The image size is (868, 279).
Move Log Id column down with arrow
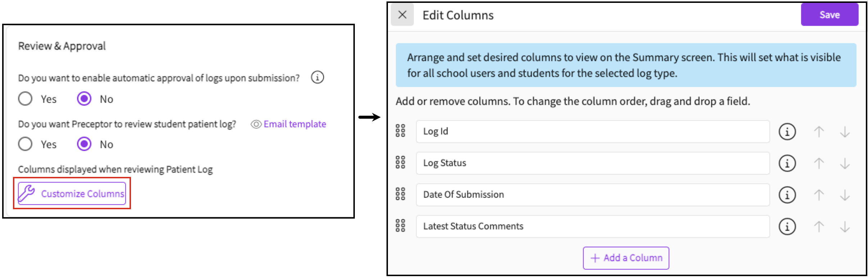(845, 132)
